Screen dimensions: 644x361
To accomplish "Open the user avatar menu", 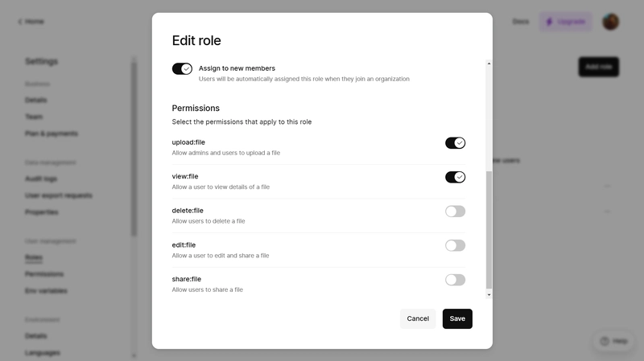I will [610, 22].
